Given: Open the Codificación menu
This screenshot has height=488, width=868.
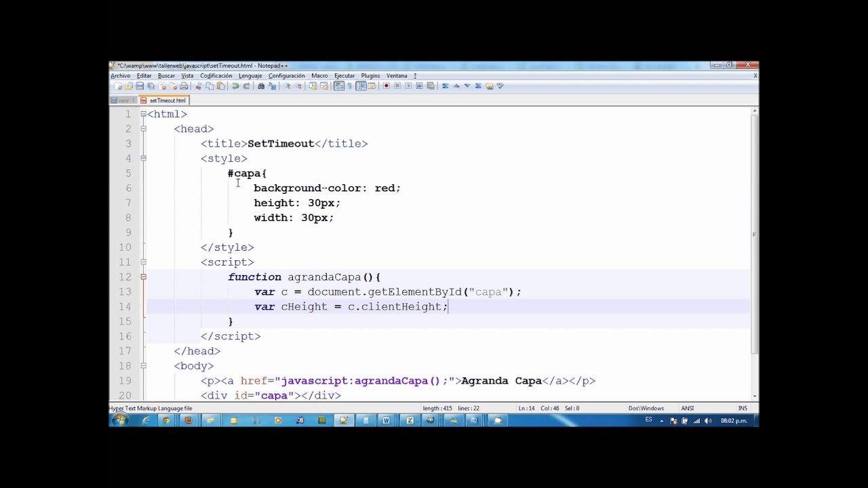Looking at the screenshot, I should pyautogui.click(x=216, y=76).
